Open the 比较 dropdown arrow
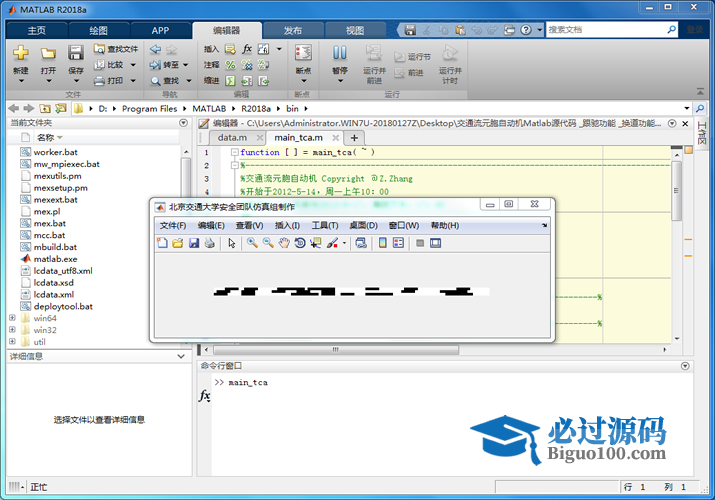715x500 pixels. click(x=133, y=65)
